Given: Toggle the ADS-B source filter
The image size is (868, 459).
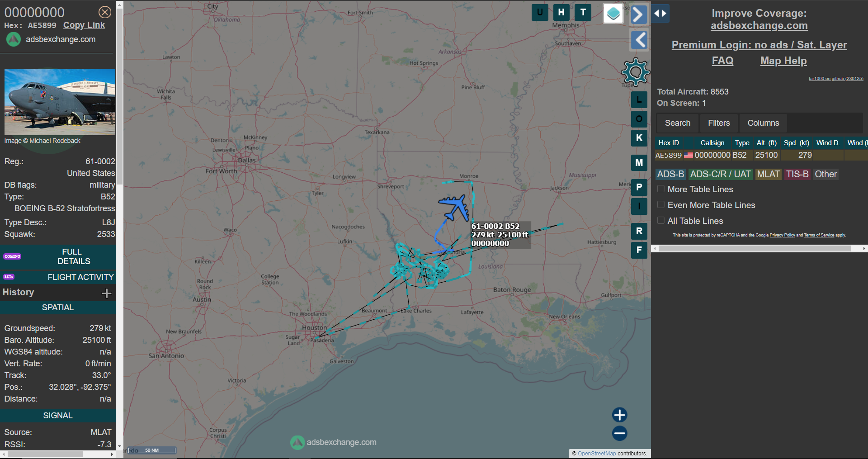Looking at the screenshot, I should 670,174.
